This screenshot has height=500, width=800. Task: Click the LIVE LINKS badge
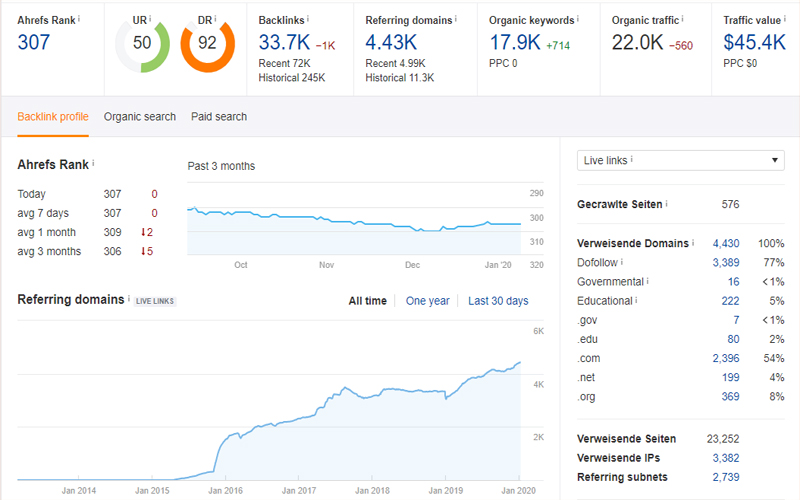tap(155, 301)
